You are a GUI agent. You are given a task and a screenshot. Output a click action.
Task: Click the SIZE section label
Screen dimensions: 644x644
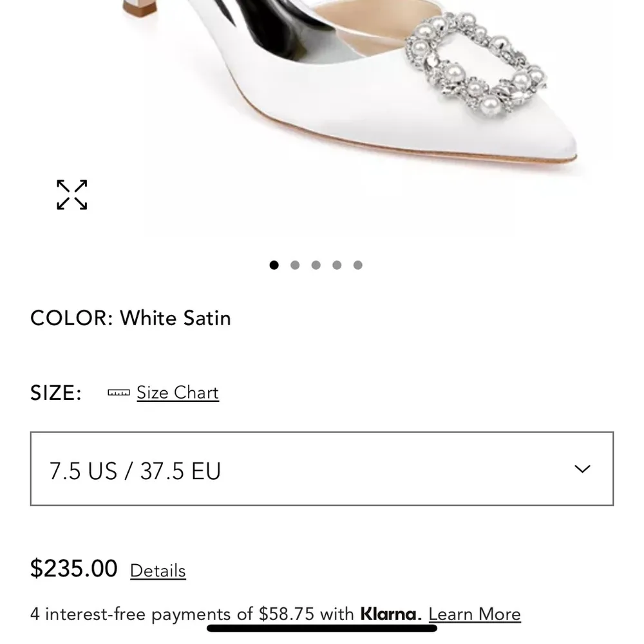[55, 393]
